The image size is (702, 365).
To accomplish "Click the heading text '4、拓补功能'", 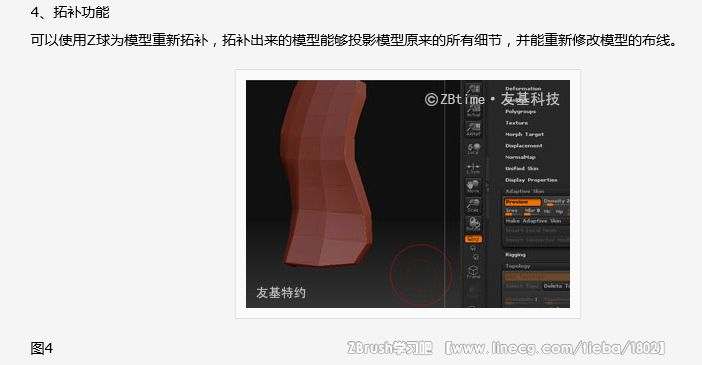I will pyautogui.click(x=70, y=12).
